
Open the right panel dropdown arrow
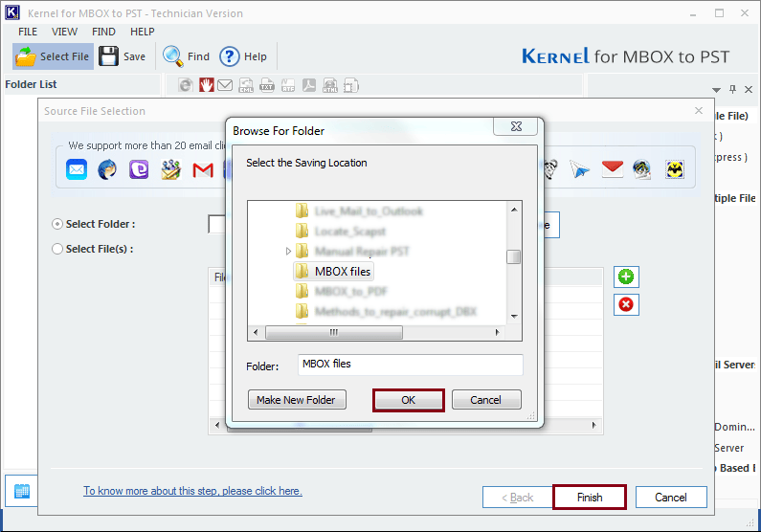[716, 90]
